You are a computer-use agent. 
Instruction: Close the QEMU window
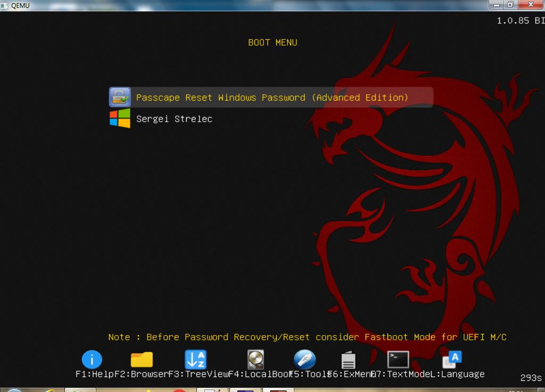(x=531, y=4)
